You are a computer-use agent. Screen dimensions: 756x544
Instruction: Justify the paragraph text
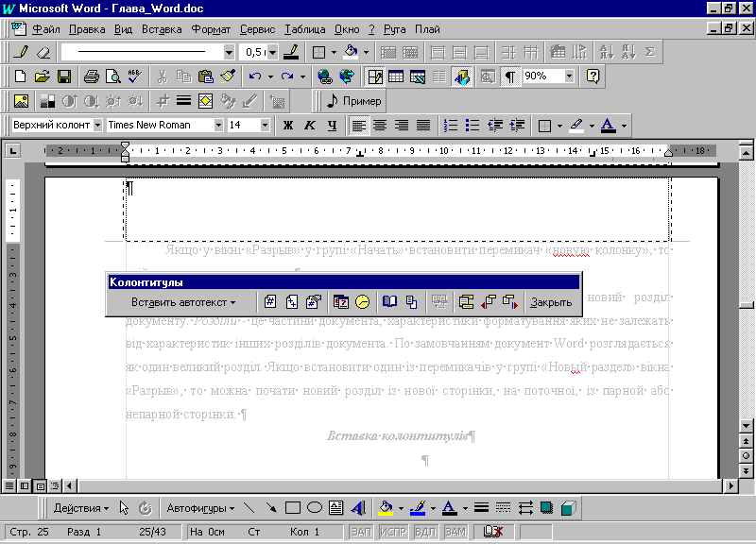[x=423, y=126]
